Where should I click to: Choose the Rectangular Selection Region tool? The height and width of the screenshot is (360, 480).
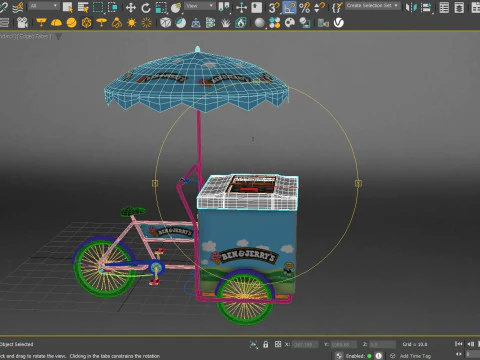tap(98, 7)
